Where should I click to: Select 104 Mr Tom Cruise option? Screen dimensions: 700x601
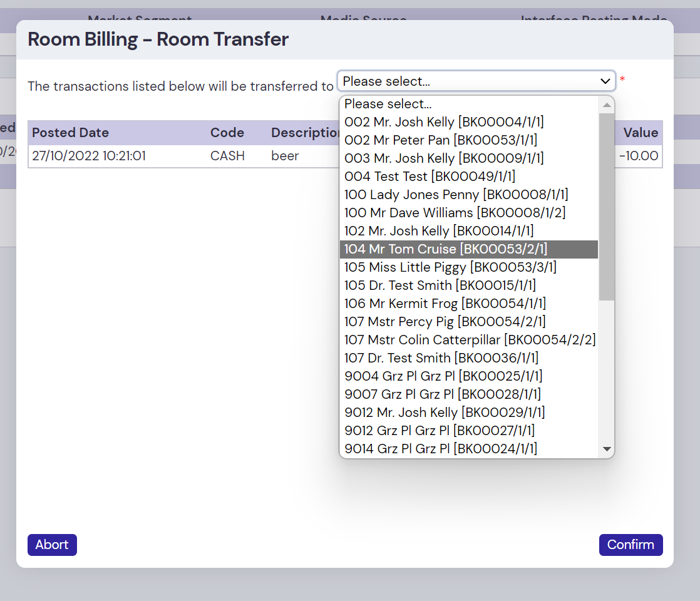pos(445,249)
